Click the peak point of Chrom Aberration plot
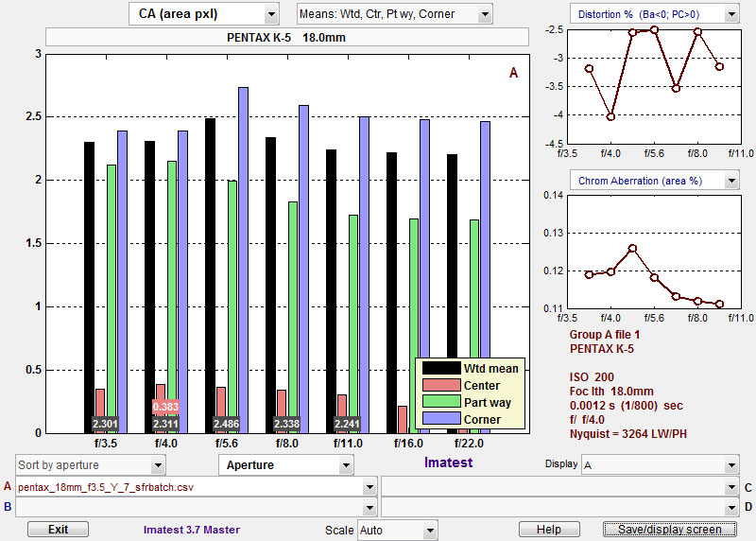Screen dimensions: 756x541 tap(632, 249)
